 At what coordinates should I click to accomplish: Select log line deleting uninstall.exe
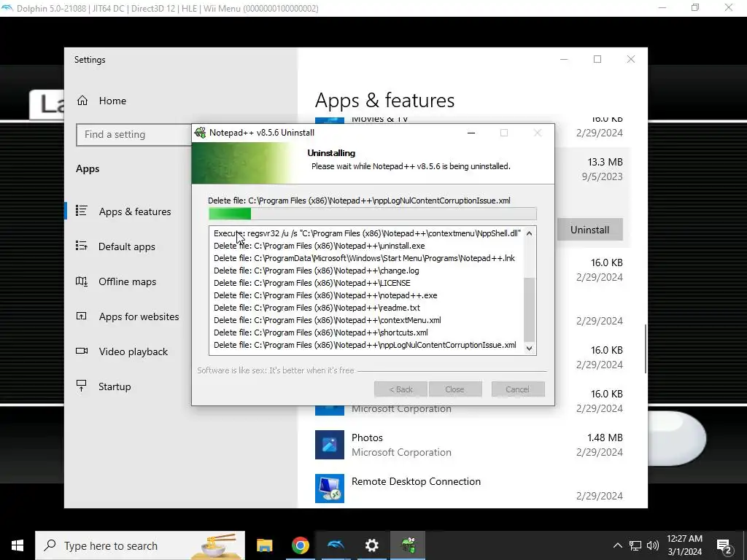point(320,246)
